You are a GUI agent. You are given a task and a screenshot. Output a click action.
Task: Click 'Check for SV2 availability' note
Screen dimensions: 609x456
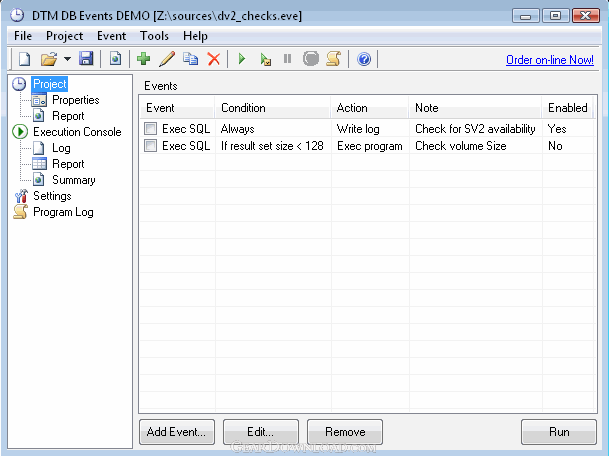pos(475,129)
